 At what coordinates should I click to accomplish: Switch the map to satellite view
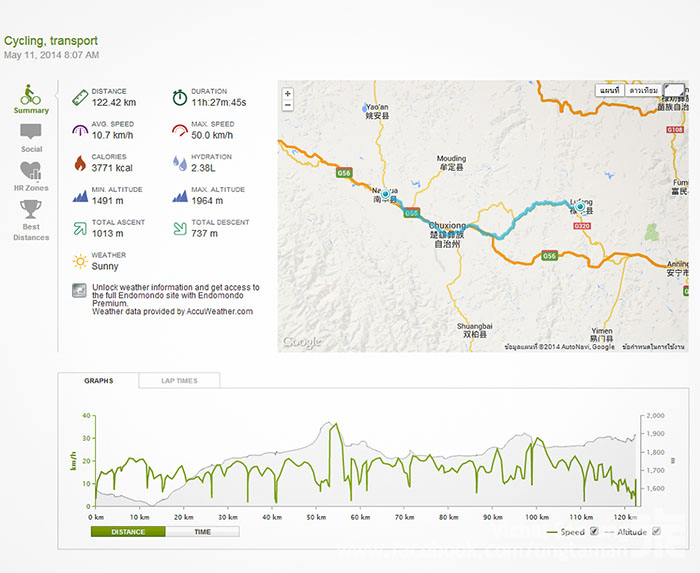pyautogui.click(x=643, y=91)
